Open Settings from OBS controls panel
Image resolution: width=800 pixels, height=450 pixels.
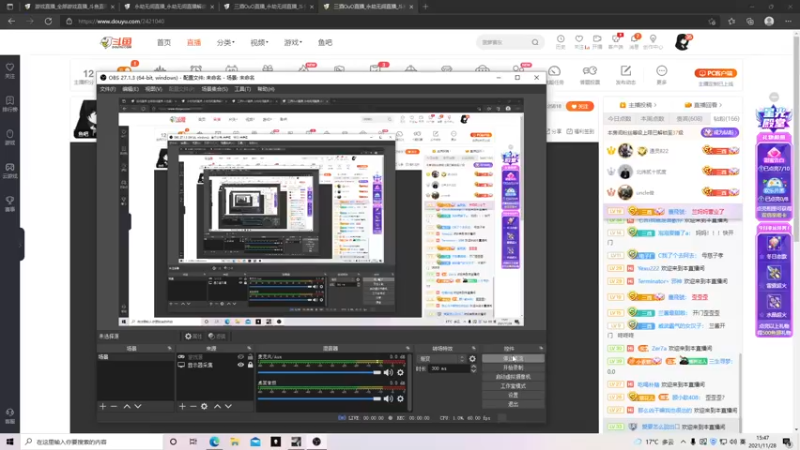pyautogui.click(x=513, y=395)
